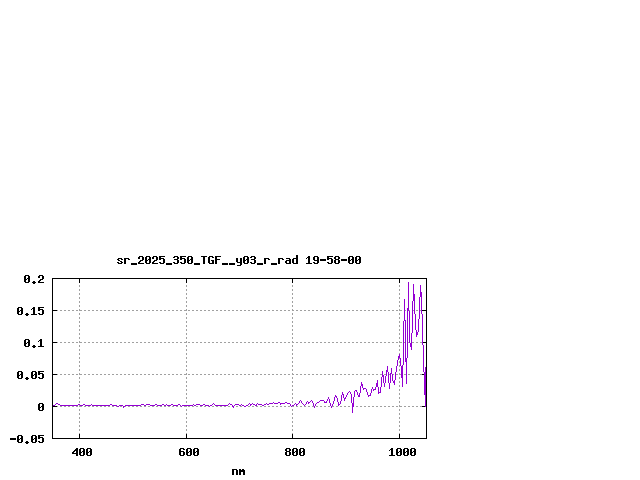The image size is (640, 480).
Task: Select the 0.15 y-axis tick label
Action: (x=30, y=311)
